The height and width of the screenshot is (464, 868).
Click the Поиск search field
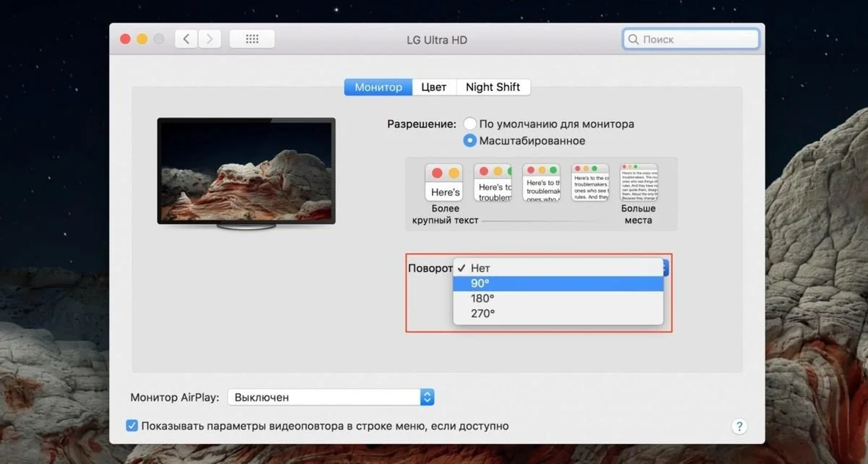(x=691, y=39)
